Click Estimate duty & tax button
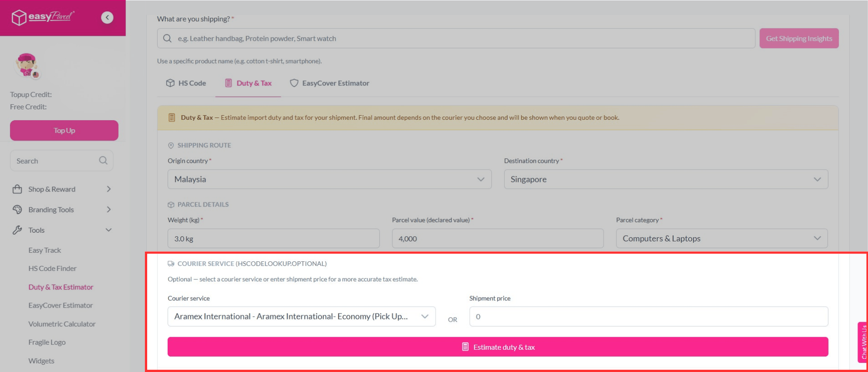 (x=498, y=347)
